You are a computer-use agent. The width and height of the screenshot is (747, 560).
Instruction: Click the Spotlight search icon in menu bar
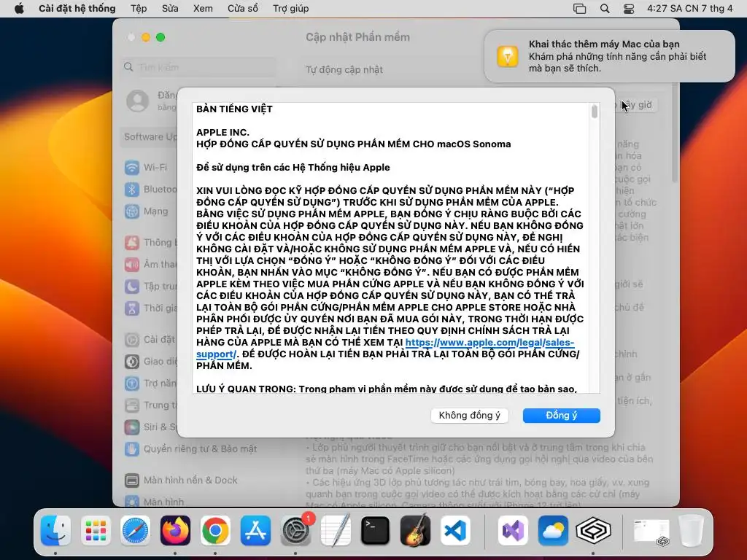tap(605, 9)
